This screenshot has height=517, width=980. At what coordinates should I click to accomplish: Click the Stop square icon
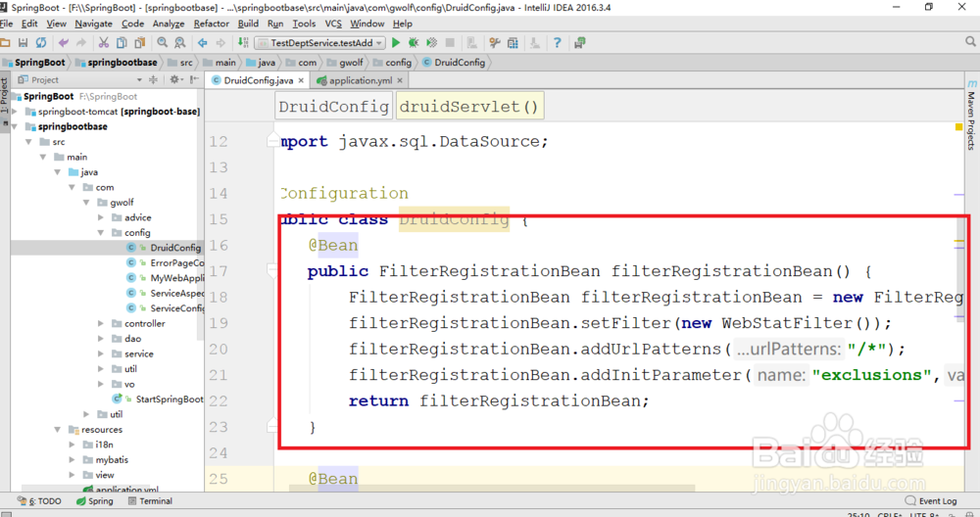tap(450, 42)
